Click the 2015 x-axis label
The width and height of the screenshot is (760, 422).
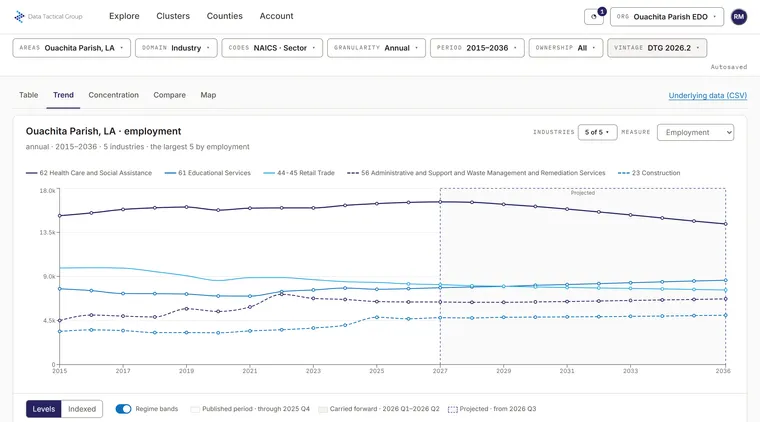[x=60, y=371]
